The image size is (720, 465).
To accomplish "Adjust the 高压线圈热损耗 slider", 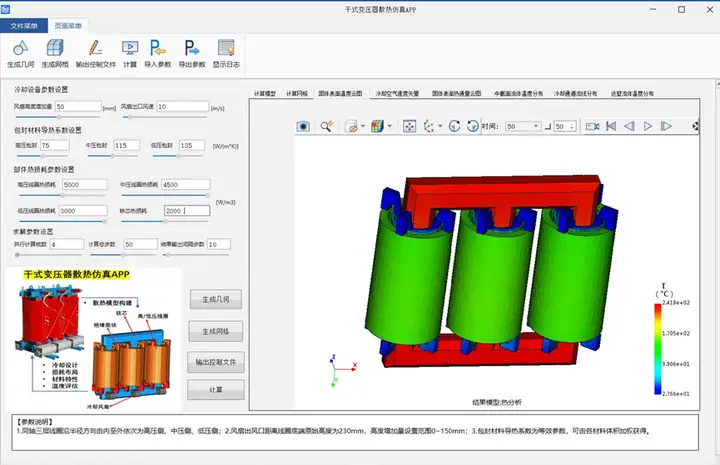I will pos(62,195).
